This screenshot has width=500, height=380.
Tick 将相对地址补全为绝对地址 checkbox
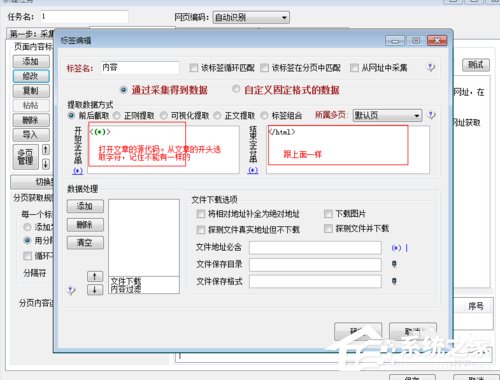click(x=201, y=214)
